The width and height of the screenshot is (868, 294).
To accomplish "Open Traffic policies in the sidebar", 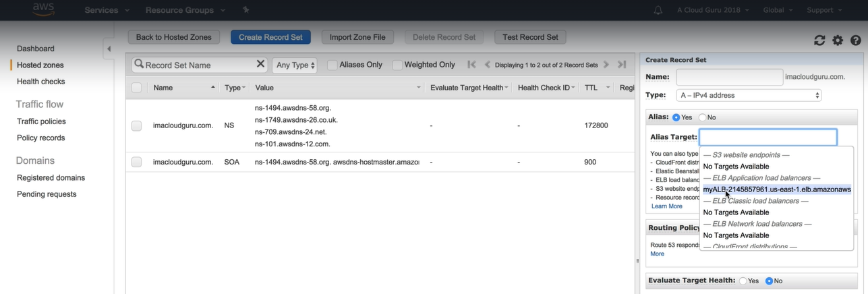I will (x=41, y=121).
